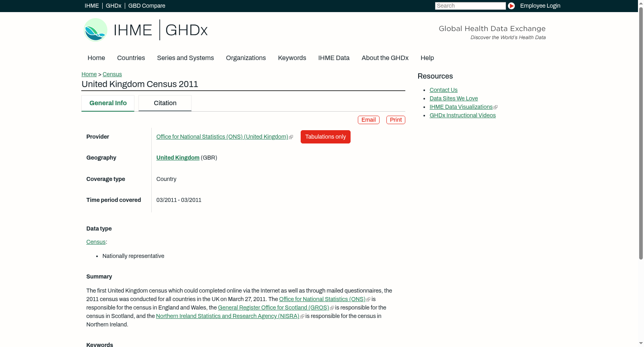Click Contact Us in Resources
This screenshot has width=644, height=347.
[x=444, y=90]
